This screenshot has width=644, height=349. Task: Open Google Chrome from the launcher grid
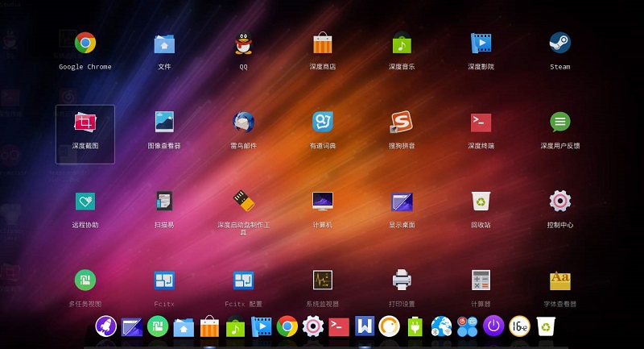(x=85, y=44)
